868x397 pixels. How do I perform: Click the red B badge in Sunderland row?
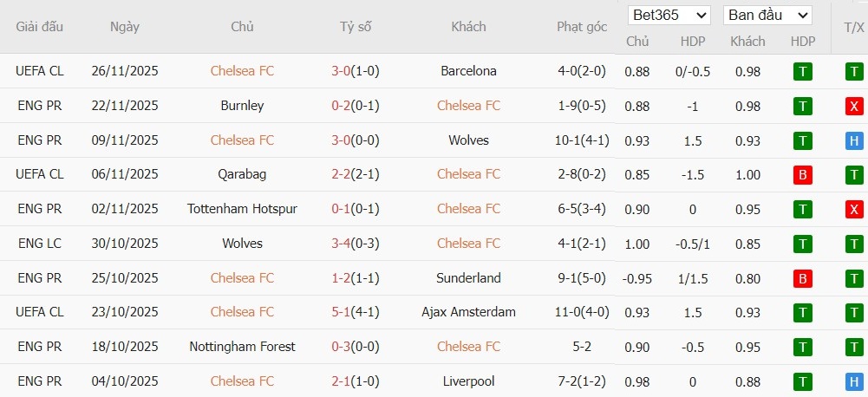803,278
